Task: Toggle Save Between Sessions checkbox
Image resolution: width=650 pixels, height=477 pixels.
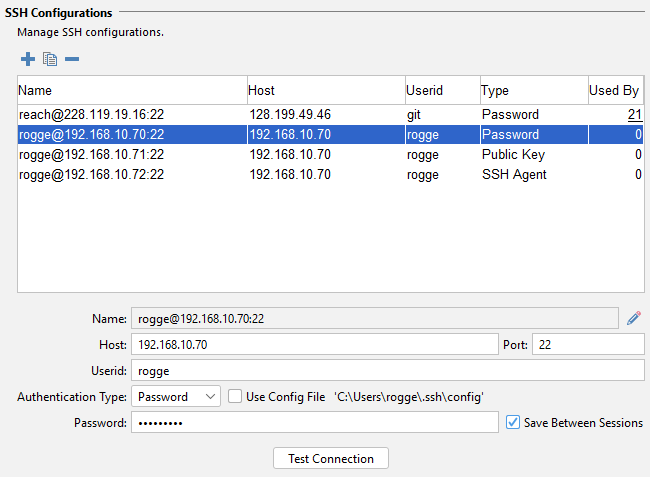Action: [x=514, y=423]
